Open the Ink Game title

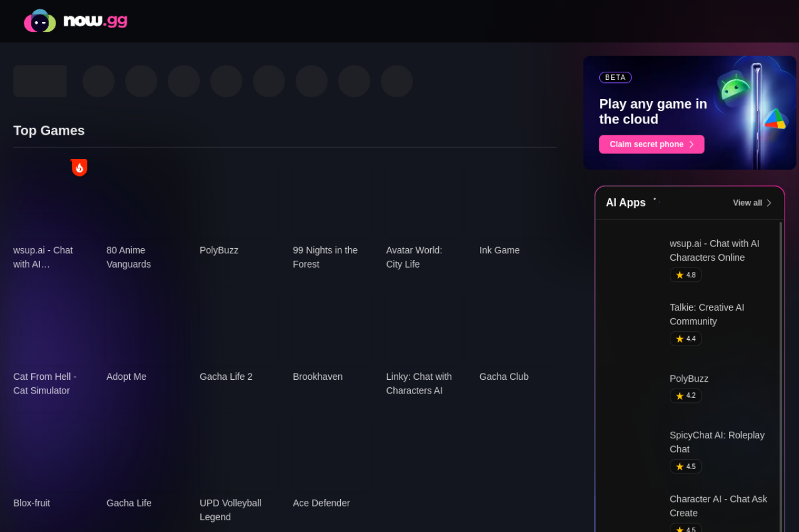point(499,250)
